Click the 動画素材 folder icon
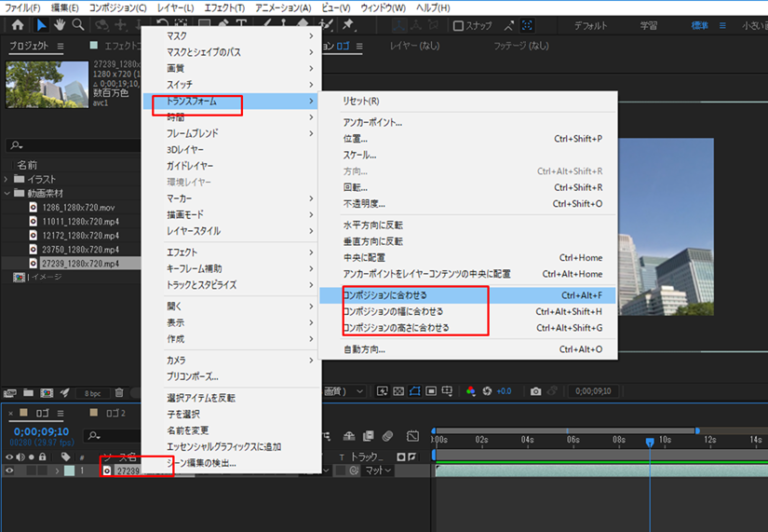 tap(19, 193)
